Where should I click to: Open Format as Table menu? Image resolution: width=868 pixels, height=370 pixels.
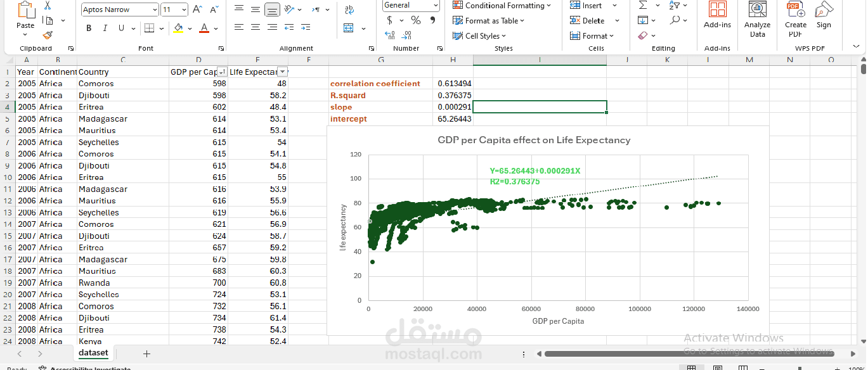488,20
